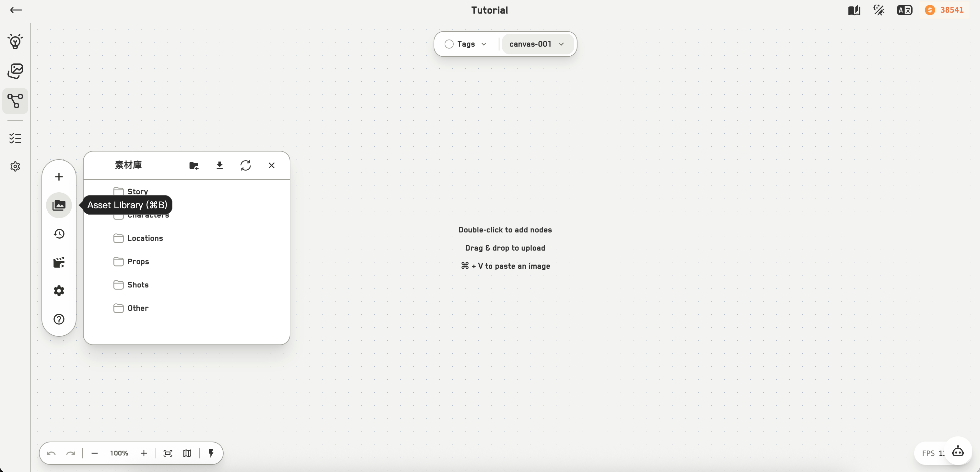Open the checklist tasks sidebar icon
980x472 pixels.
tap(15, 138)
